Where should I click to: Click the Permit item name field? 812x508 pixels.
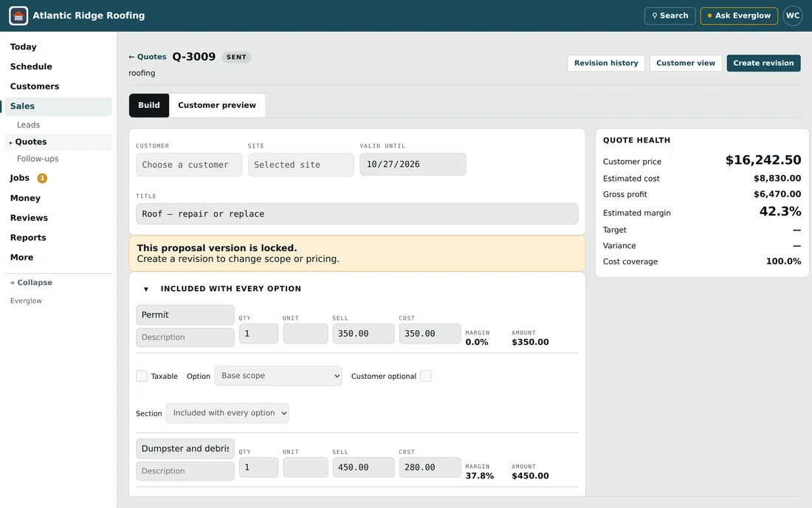coord(185,315)
